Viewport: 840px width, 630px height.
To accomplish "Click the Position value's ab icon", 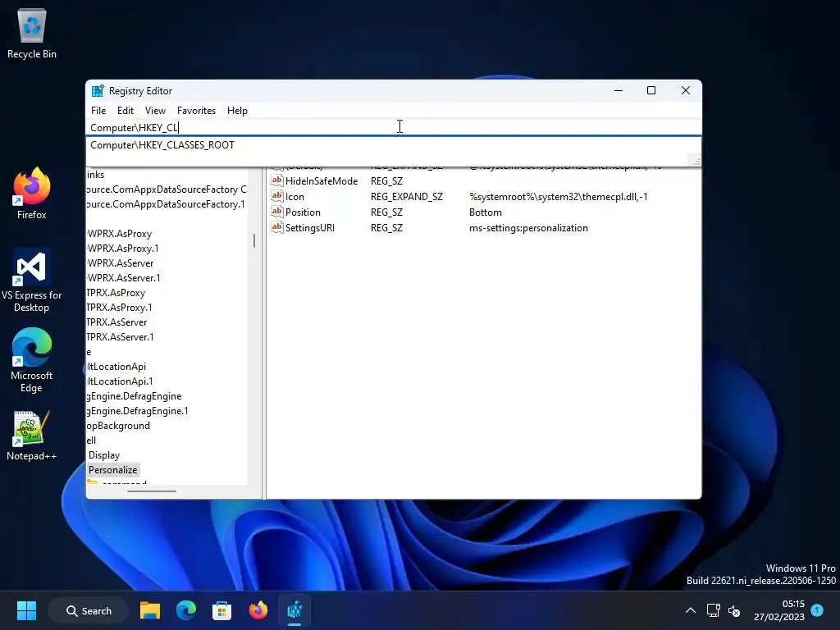I will (x=276, y=212).
